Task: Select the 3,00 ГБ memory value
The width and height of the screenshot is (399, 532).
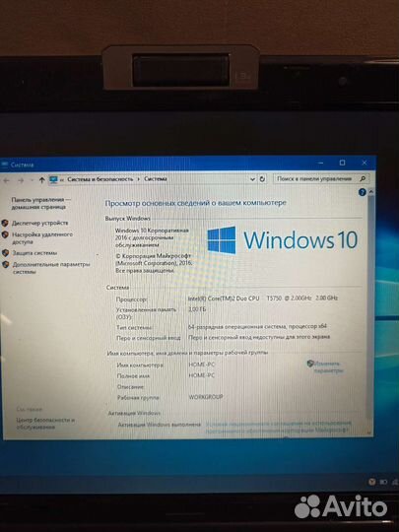Action: (x=197, y=309)
